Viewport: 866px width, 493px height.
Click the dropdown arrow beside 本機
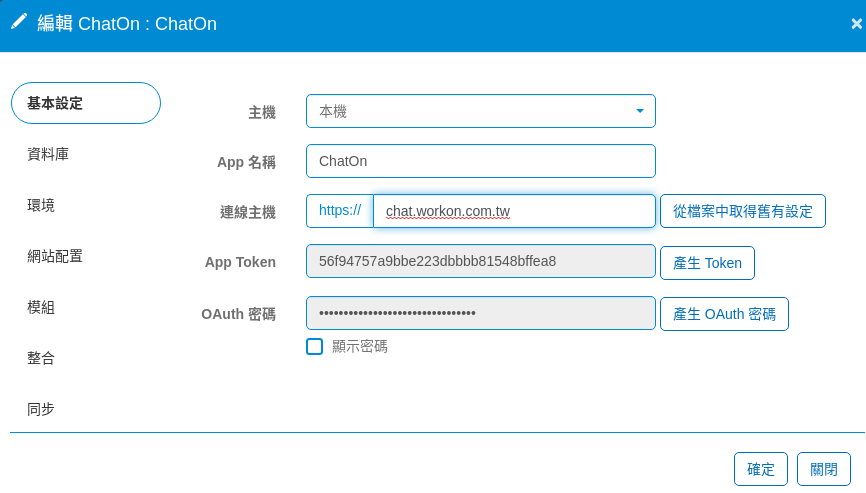(x=639, y=111)
